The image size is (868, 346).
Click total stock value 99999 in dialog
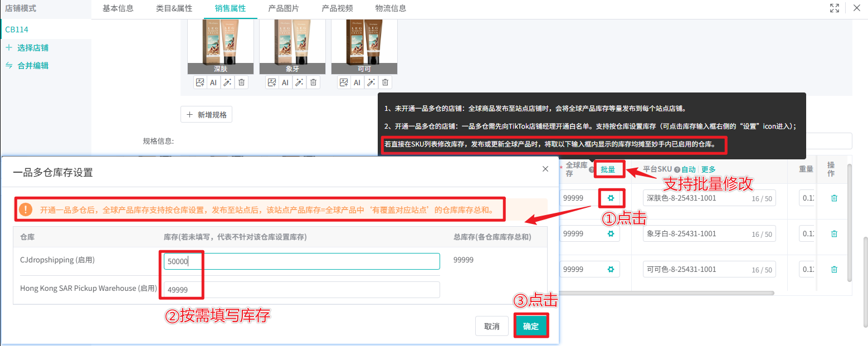tap(462, 260)
